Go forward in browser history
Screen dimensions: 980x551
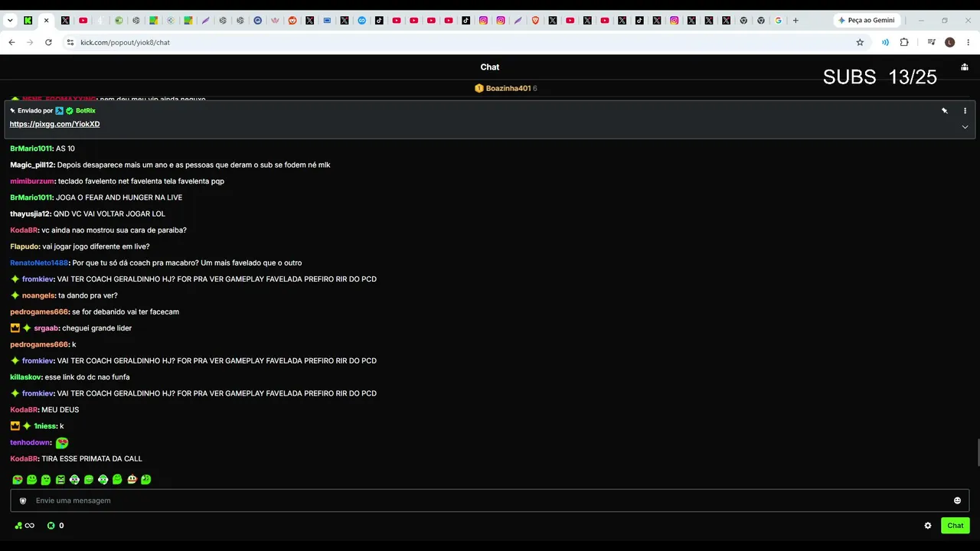(x=30, y=42)
